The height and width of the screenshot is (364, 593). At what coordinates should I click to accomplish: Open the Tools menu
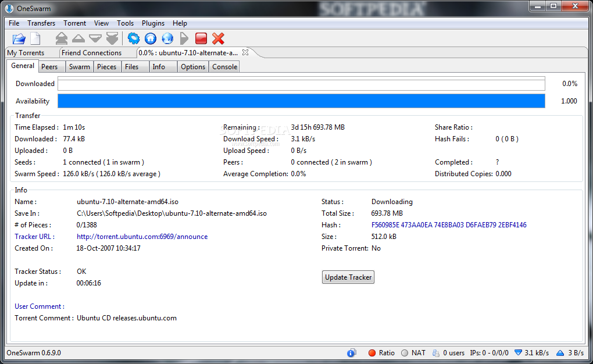coord(125,23)
